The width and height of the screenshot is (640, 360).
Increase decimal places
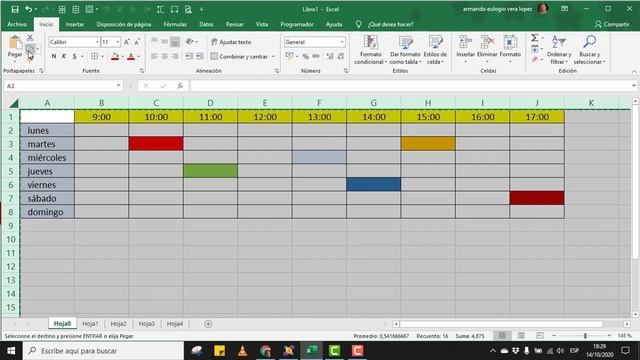[x=330, y=56]
